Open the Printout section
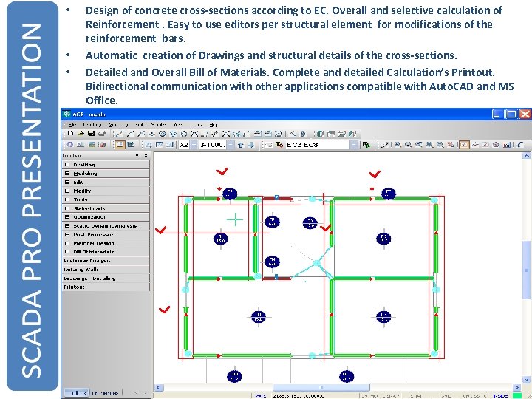This screenshot has width=532, height=399. (x=106, y=287)
